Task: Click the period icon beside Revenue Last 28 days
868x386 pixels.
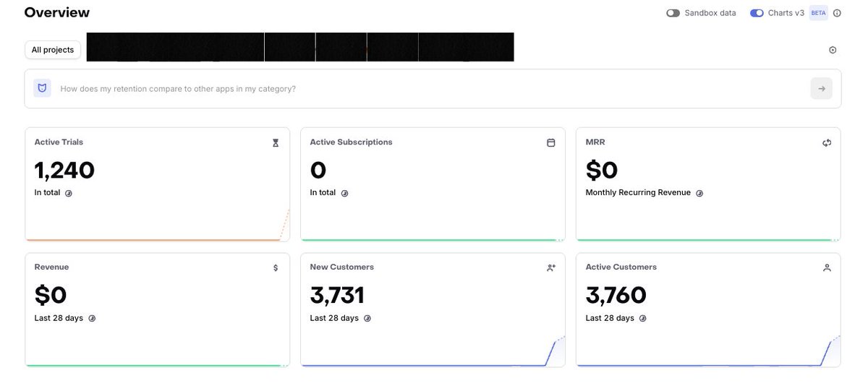Action: click(x=92, y=319)
